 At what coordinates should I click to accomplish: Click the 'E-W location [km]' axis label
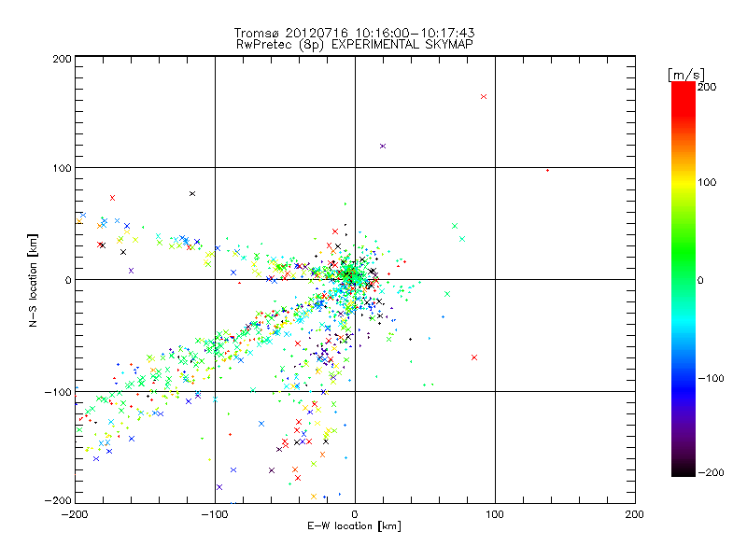click(355, 526)
